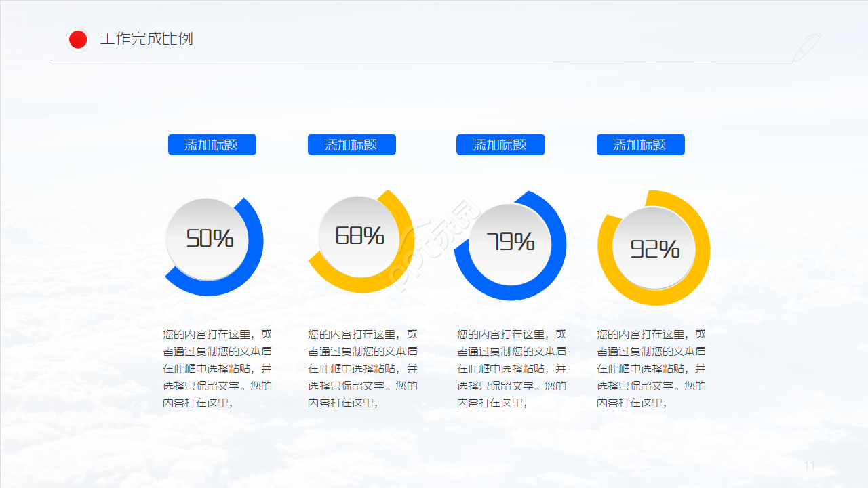The height and width of the screenshot is (488, 868).
Task: Select the 添加标题 label above the 92% chart
Action: pyautogui.click(x=640, y=145)
